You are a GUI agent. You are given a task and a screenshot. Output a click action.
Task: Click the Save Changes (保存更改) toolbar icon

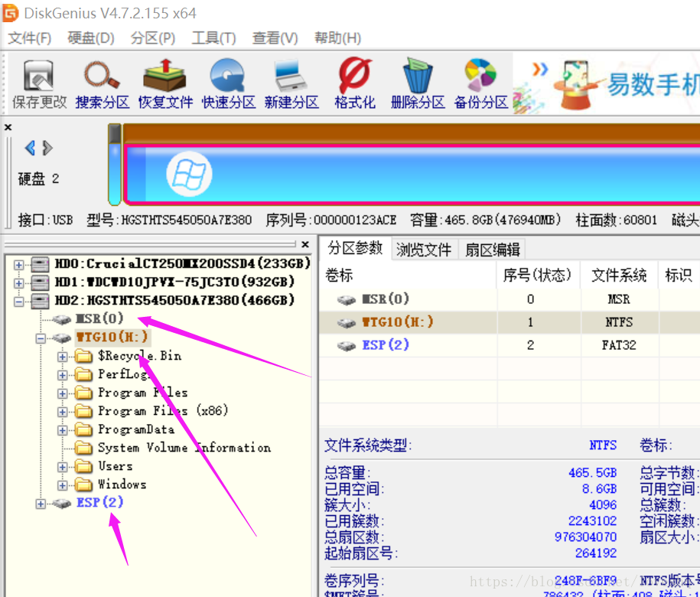tap(39, 84)
